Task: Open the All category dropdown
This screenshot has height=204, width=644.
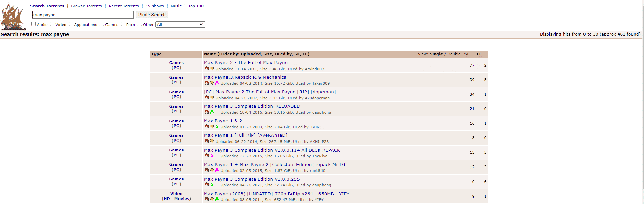Action: click(180, 25)
